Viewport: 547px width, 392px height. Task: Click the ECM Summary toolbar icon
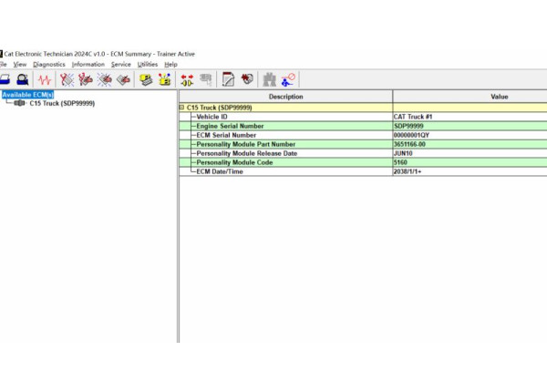146,79
